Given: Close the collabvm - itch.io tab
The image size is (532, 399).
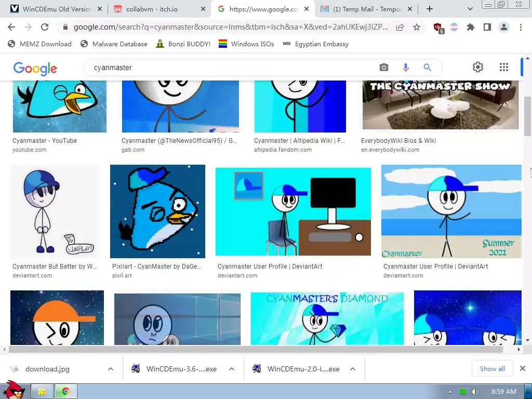Looking at the screenshot, I should 203,9.
